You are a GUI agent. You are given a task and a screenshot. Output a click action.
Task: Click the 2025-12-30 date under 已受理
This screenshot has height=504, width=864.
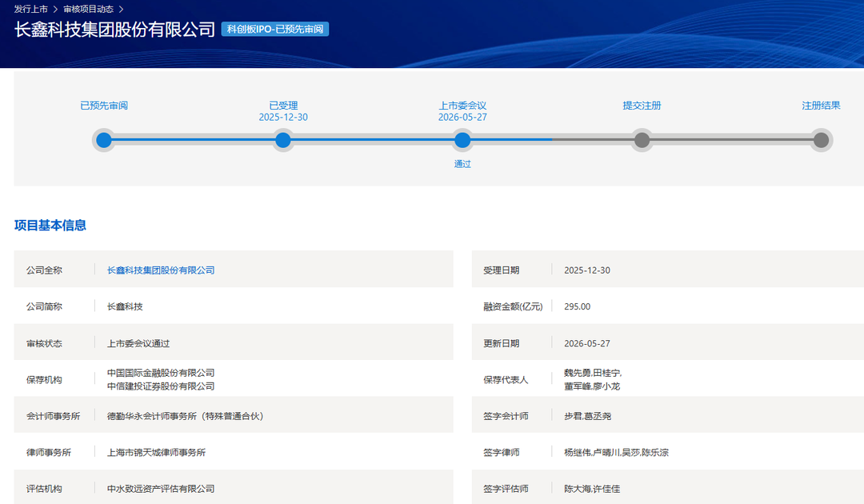283,118
